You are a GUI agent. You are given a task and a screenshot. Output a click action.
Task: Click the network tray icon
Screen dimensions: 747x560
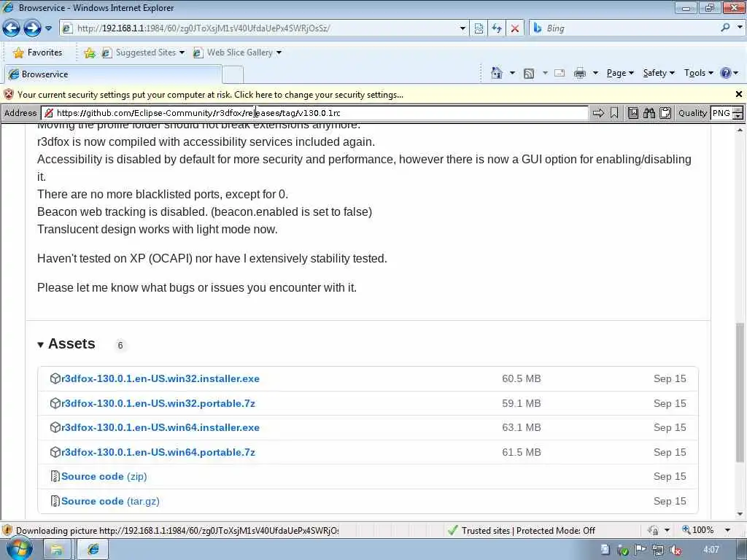(x=658, y=550)
